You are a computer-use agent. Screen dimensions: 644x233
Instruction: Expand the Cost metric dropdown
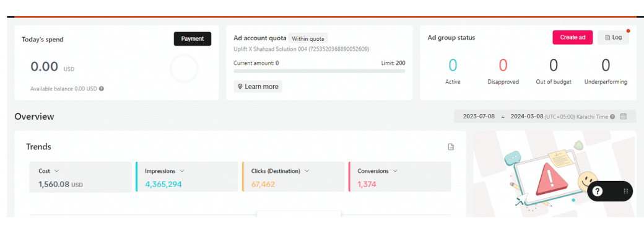[57, 171]
